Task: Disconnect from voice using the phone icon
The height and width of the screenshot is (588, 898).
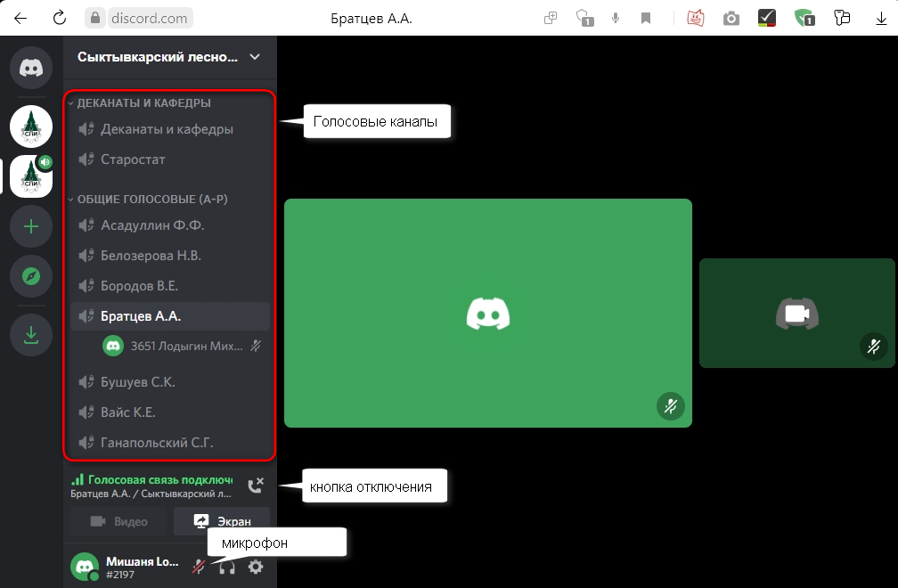Action: click(256, 486)
